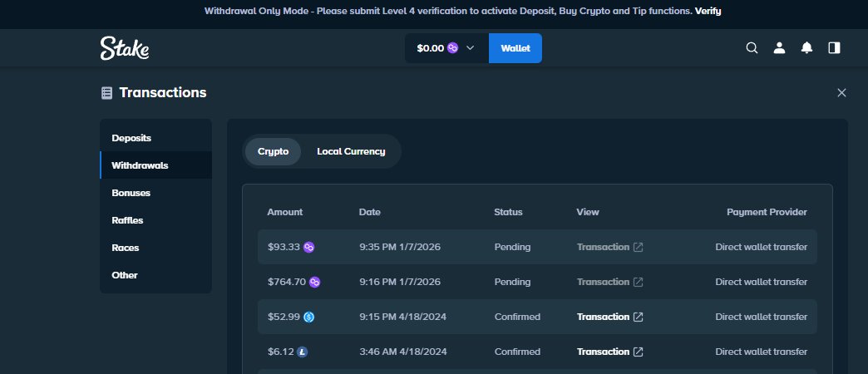
Task: Select Raffles in the side menu
Action: pos(156,220)
